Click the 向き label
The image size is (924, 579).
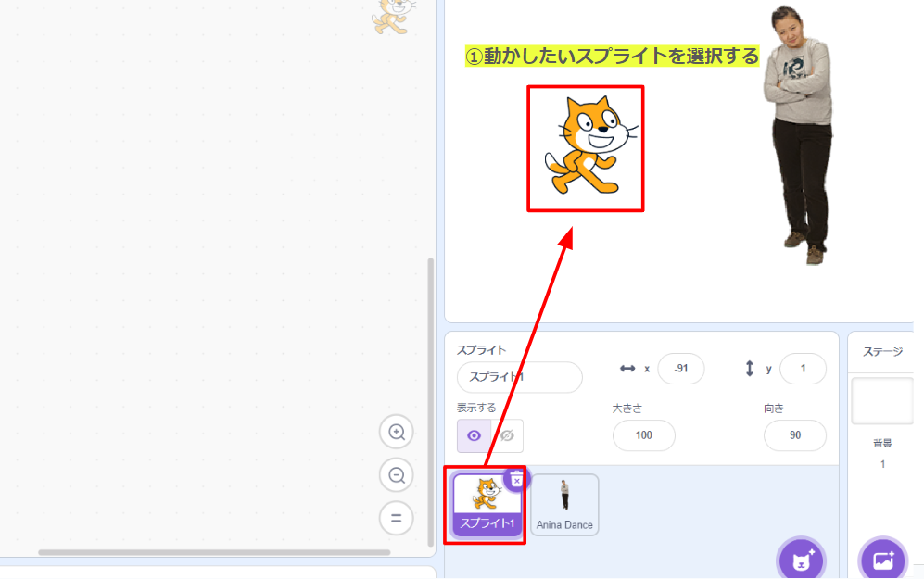point(773,409)
